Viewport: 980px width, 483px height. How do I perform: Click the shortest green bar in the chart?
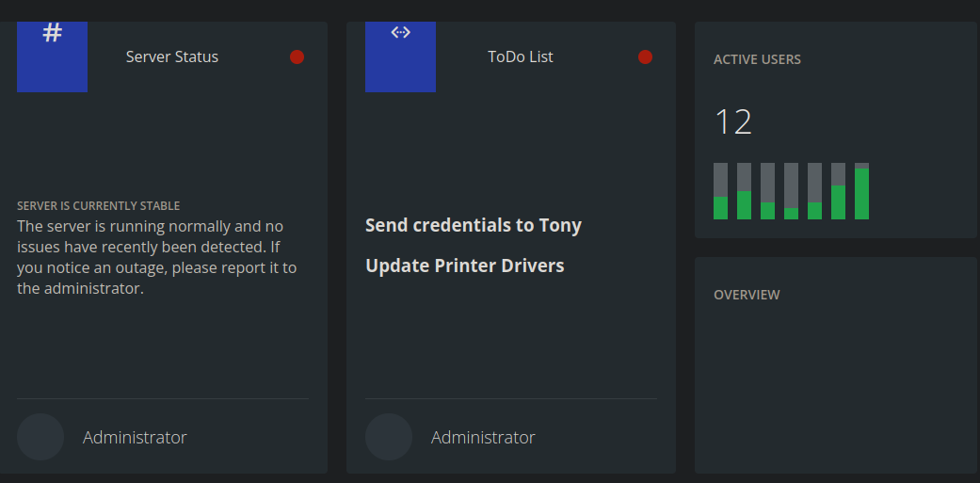791,214
